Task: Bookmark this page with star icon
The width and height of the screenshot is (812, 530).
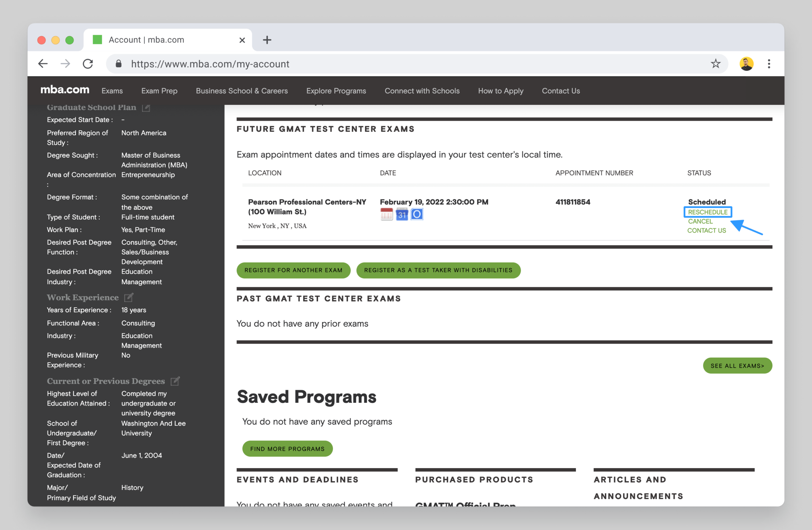Action: (x=715, y=64)
